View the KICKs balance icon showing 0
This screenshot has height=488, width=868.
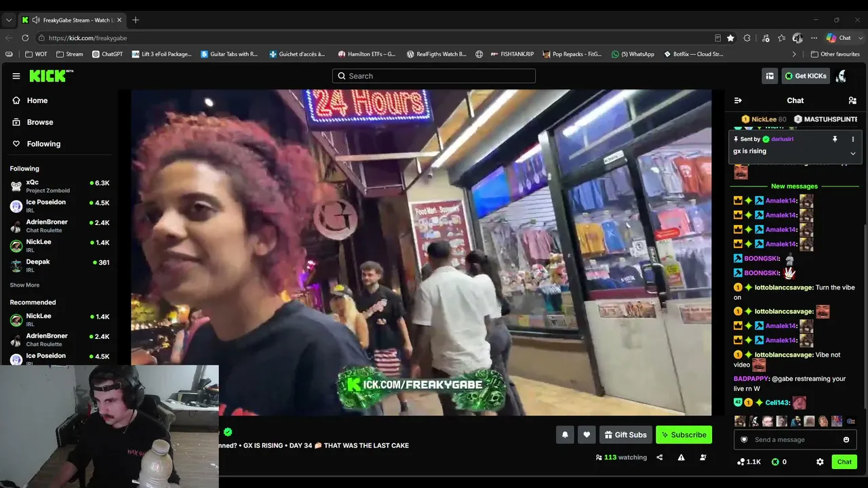775,462
